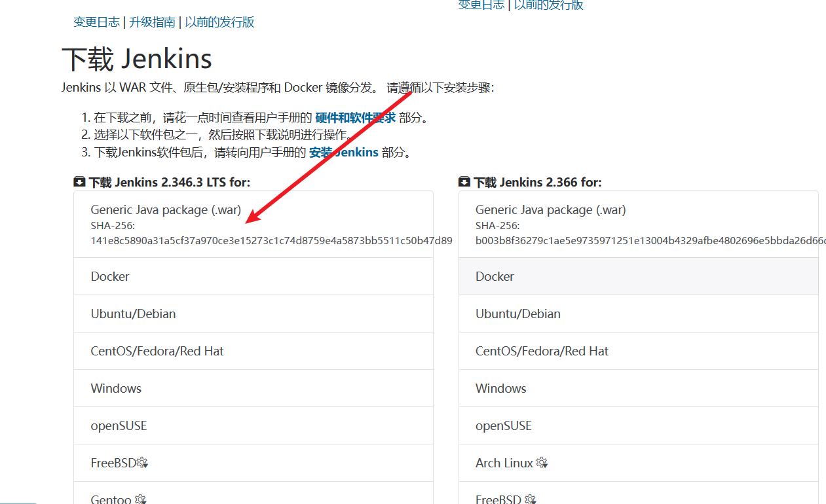
Task: Click the download icon beside Jenkins 2.346.3 LTS
Action: click(80, 182)
